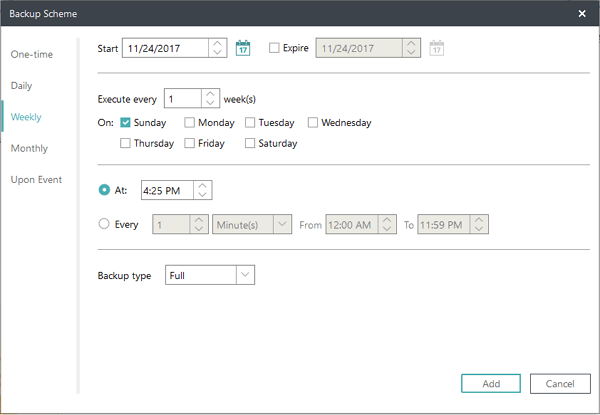Image resolution: width=600 pixels, height=415 pixels.
Task: Open the Start date calendar picker
Action: point(243,48)
